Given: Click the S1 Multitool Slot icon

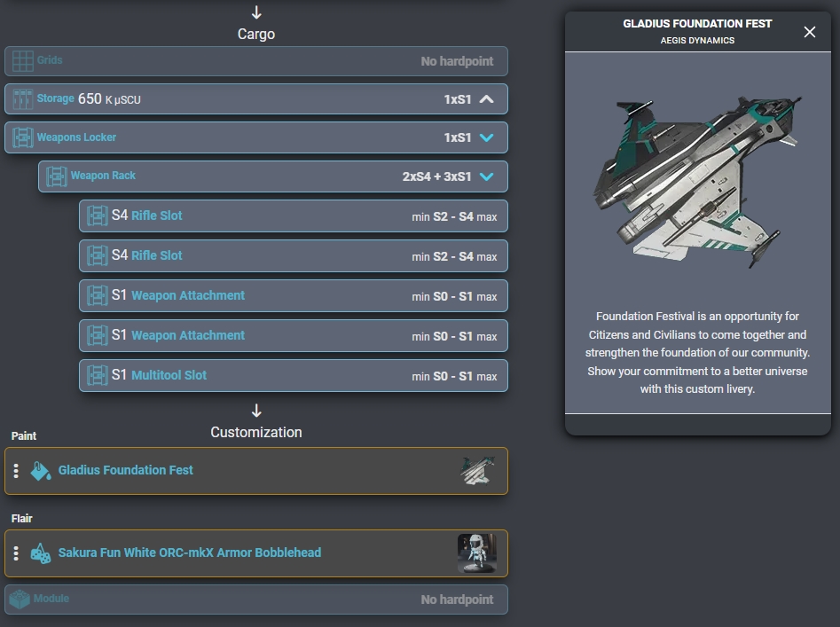Looking at the screenshot, I should (x=98, y=375).
